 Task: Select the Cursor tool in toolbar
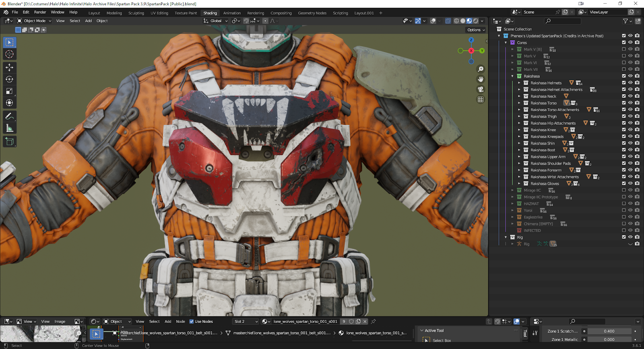[10, 54]
